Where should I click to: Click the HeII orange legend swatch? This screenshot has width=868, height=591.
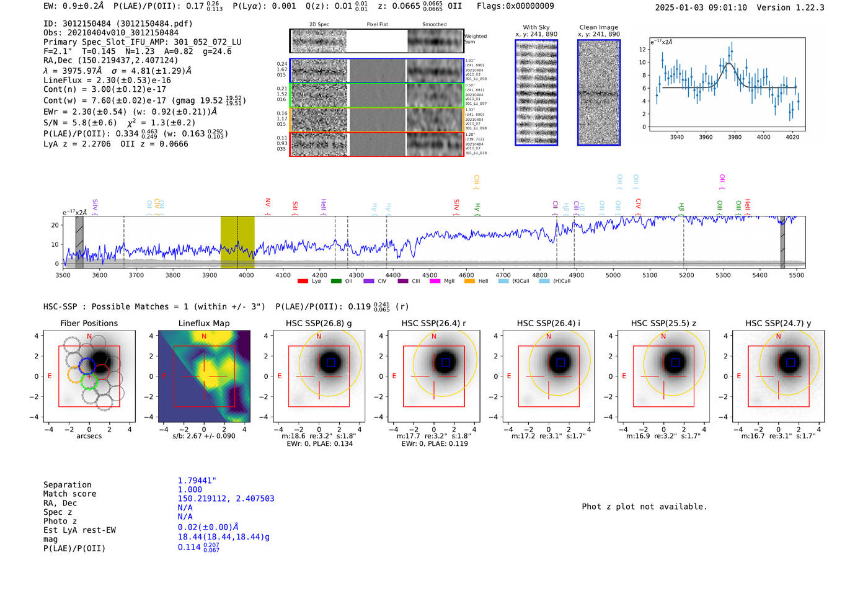[469, 281]
